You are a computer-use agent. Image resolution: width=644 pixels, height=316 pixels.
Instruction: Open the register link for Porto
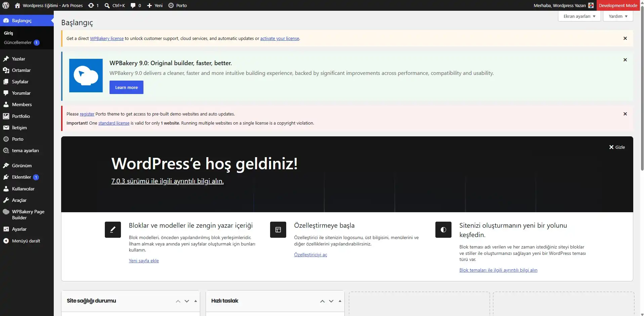point(87,114)
